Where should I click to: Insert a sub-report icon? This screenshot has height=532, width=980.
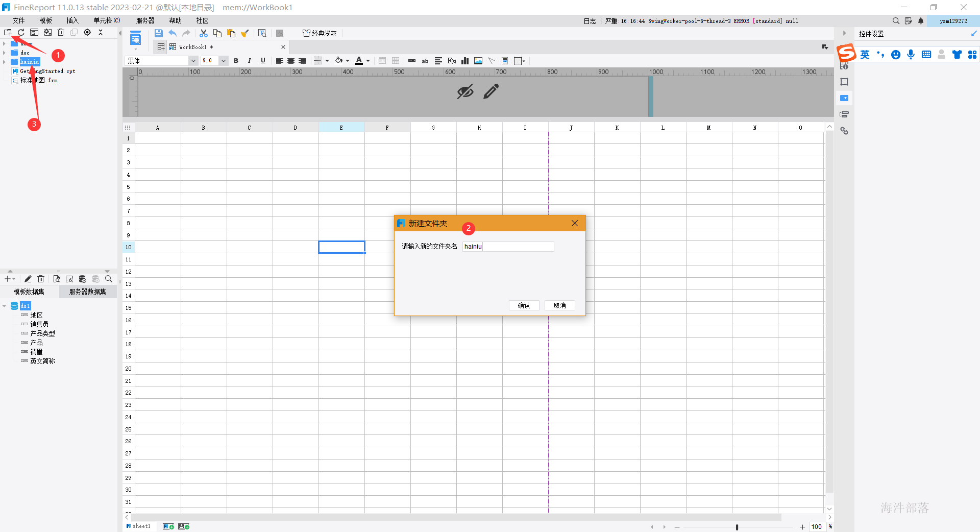505,61
